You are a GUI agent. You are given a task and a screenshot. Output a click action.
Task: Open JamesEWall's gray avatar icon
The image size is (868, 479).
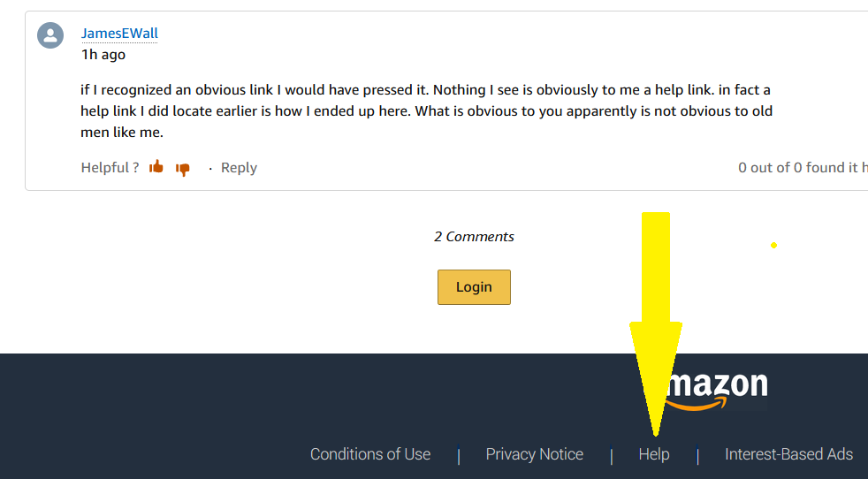point(50,35)
